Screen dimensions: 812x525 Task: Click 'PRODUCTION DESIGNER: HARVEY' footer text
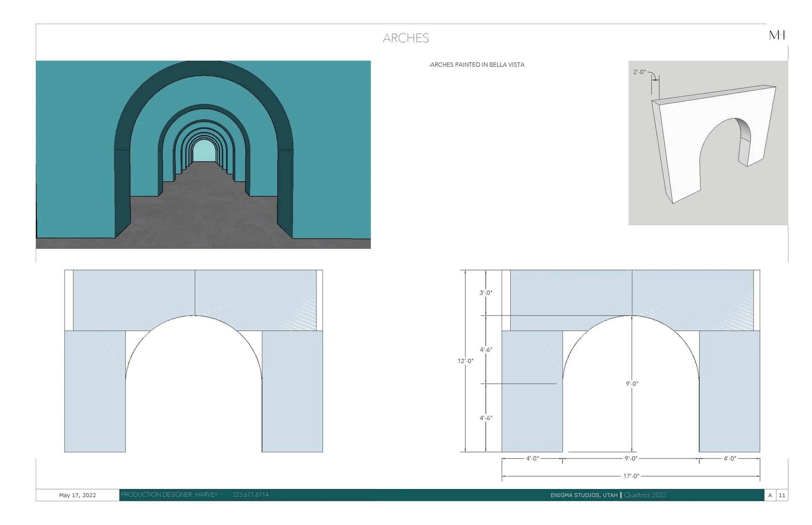169,494
